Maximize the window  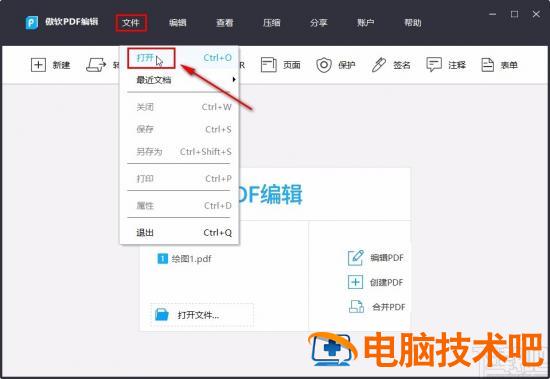coord(515,14)
